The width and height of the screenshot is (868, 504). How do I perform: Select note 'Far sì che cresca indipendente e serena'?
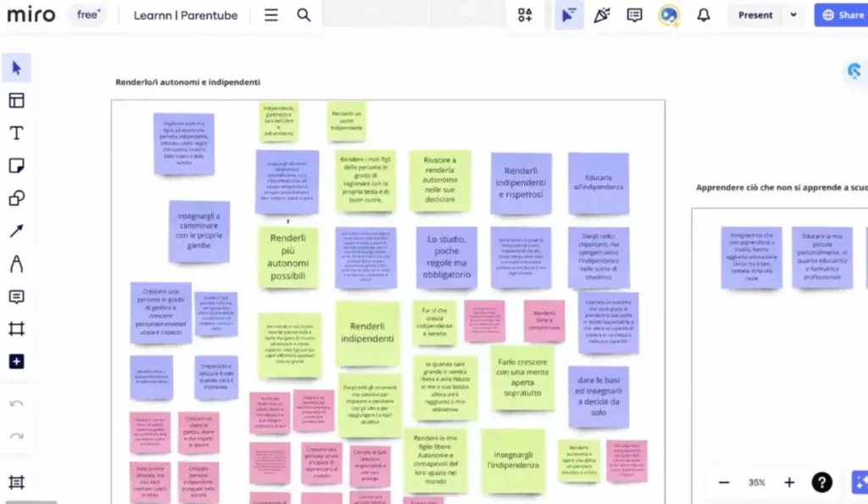(435, 323)
